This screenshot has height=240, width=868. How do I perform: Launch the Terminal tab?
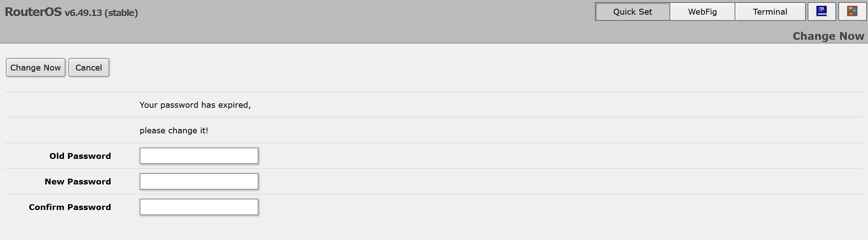770,12
